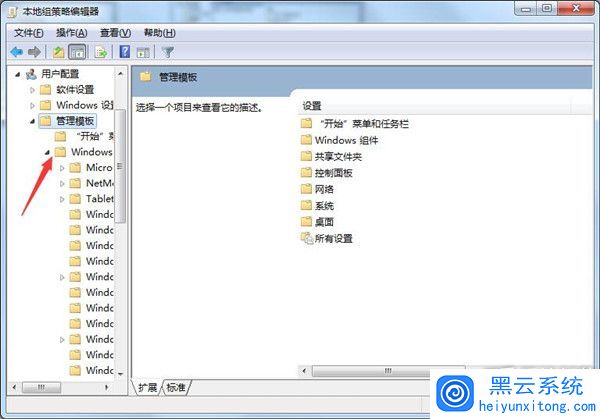
Task: Expand the Micro... tree node
Action: tap(62, 168)
